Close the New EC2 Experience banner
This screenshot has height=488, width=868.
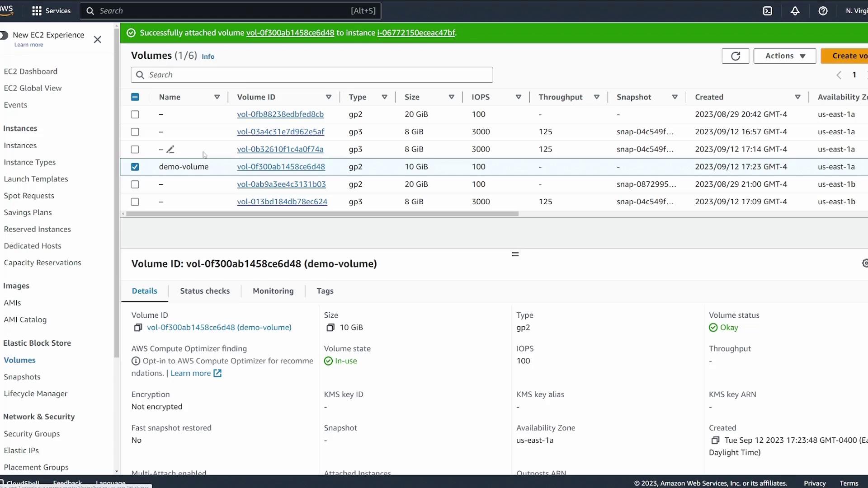tap(97, 40)
